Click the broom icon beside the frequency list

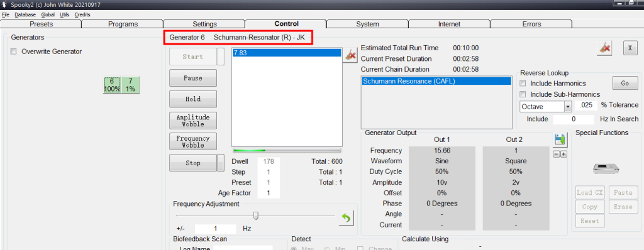click(350, 55)
